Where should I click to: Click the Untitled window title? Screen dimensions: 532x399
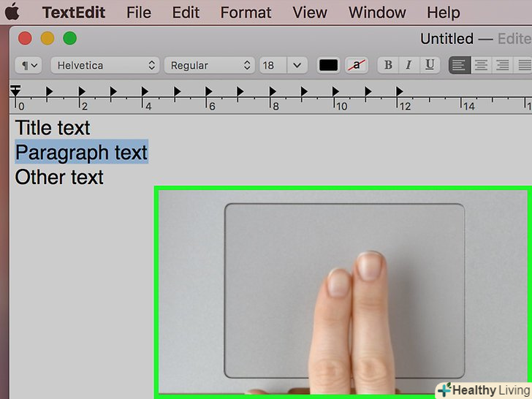(446, 39)
